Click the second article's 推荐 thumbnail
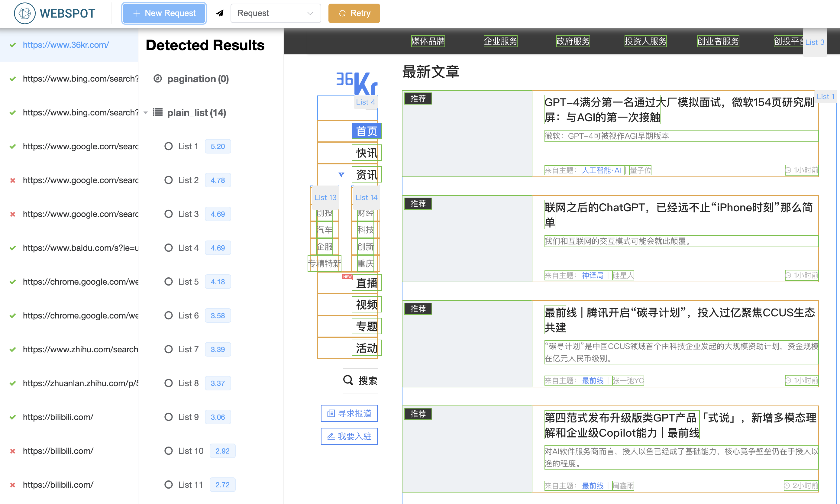840x504 pixels. coord(467,239)
